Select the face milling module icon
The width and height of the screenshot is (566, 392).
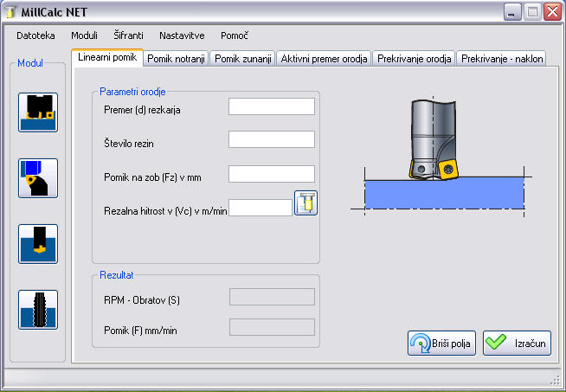(x=38, y=112)
